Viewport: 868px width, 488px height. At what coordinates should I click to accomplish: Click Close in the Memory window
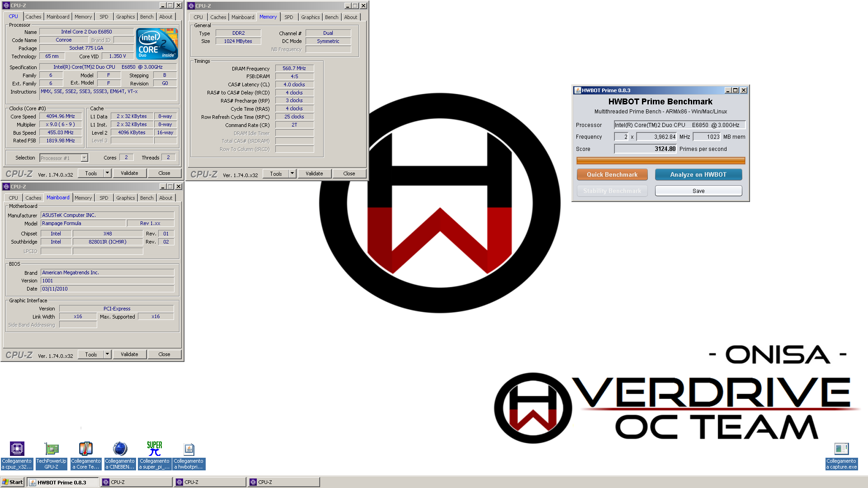349,174
